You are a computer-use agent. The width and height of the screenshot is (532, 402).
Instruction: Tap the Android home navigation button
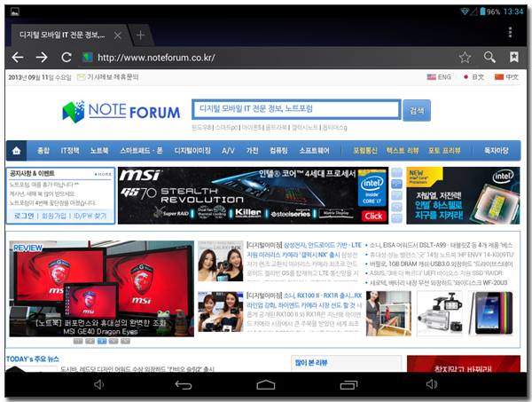[x=266, y=384]
